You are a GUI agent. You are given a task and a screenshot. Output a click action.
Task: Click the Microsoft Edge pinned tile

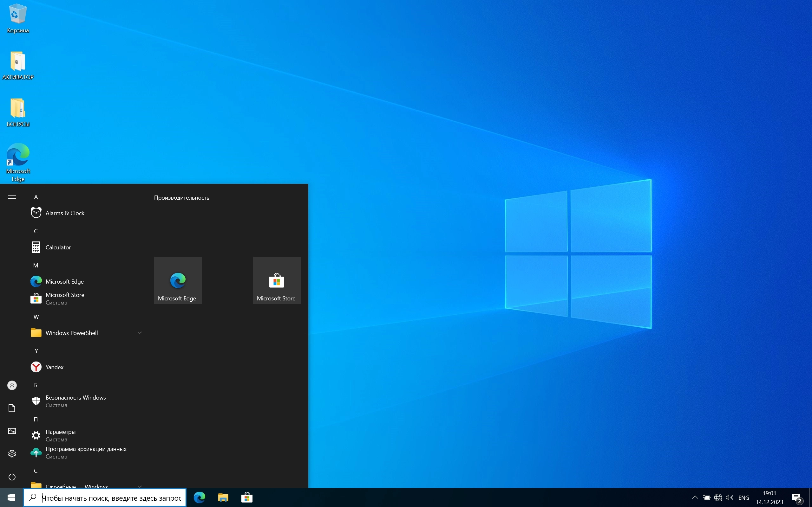coord(178,281)
